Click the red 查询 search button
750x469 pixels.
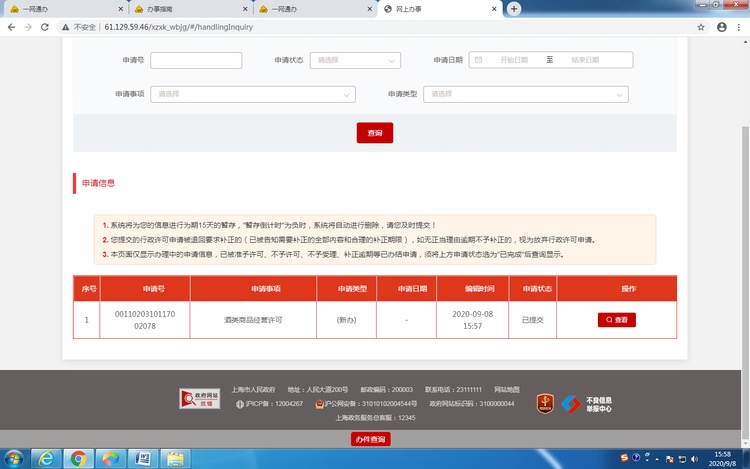374,132
